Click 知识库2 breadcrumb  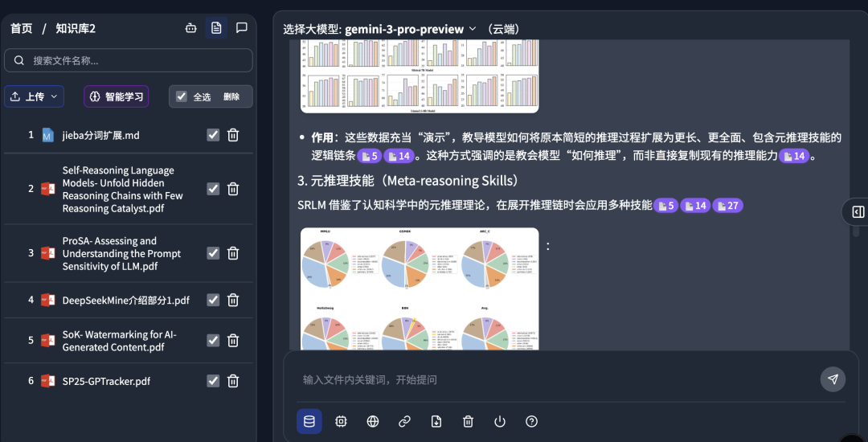coord(76,29)
